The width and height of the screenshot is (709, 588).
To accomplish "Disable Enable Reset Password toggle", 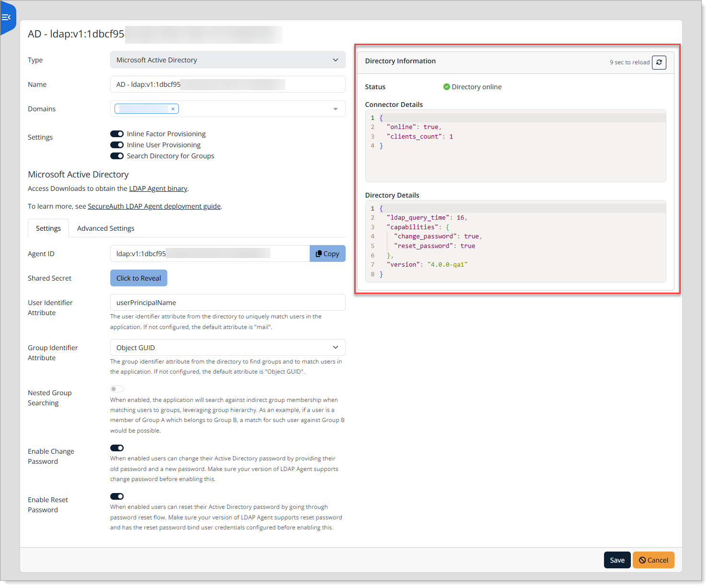I will point(117,496).
